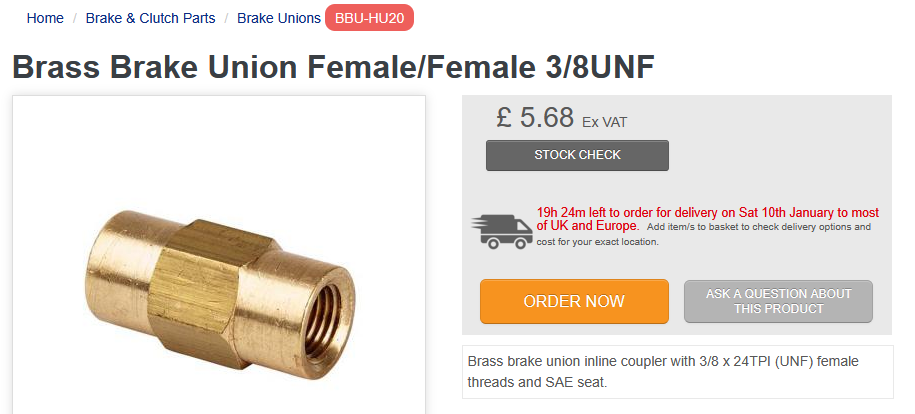This screenshot has width=915, height=414.
Task: Ask a question about this product
Action: pos(778,301)
